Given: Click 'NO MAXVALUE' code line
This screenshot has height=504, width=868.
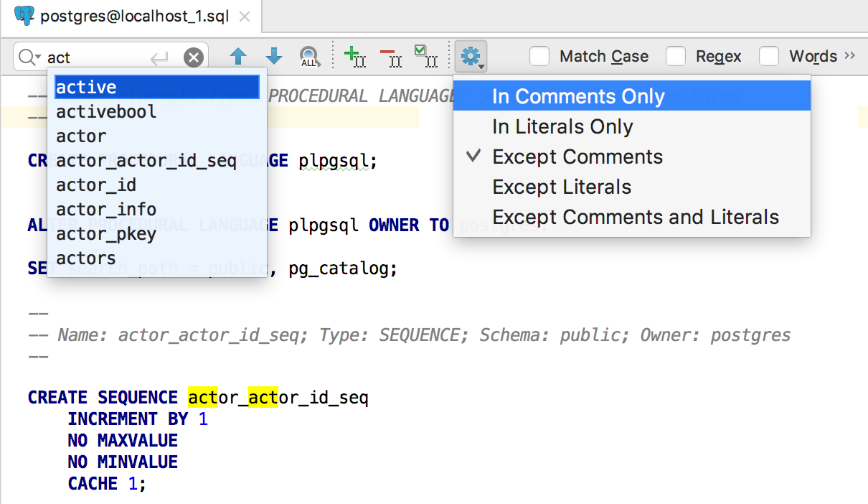Looking at the screenshot, I should 123,441.
